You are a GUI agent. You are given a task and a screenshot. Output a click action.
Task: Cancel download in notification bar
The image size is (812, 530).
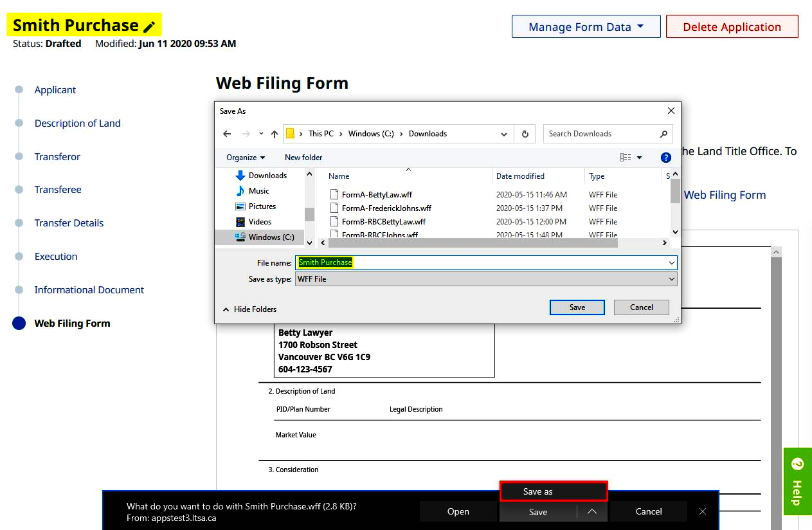tap(649, 512)
